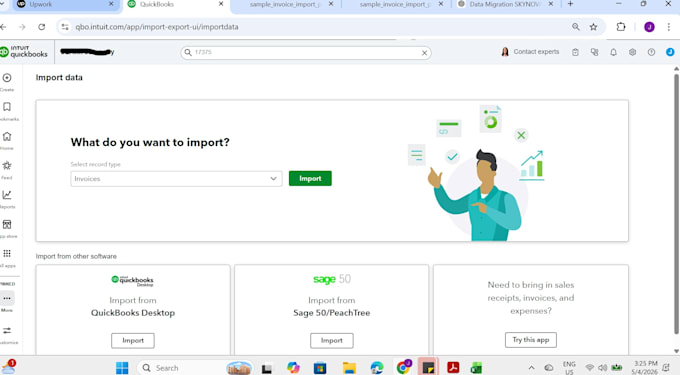Close the Data Migration tab
680x375 pixels.
[x=551, y=4]
